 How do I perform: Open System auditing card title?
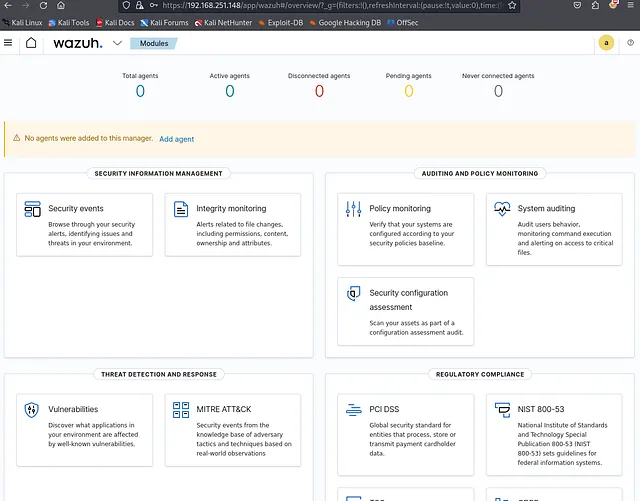(x=546, y=208)
